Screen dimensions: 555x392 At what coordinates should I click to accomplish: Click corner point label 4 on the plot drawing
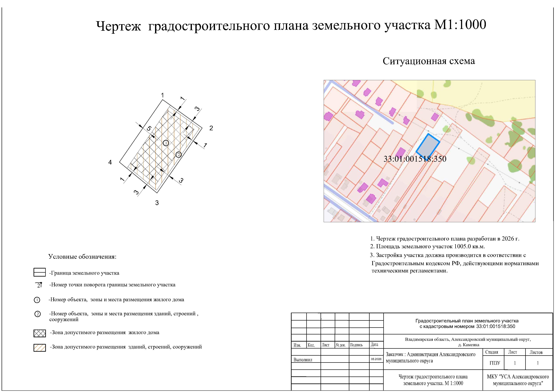[110, 162]
